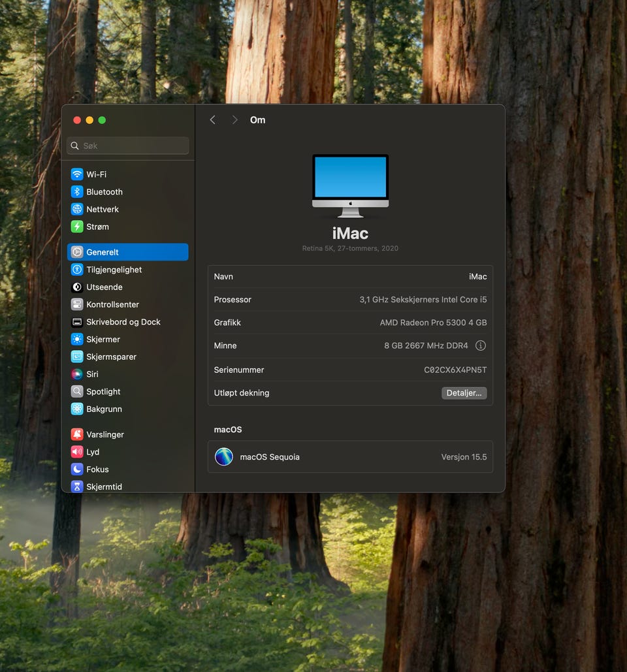
Task: Open the Wi-Fi settings icon
Action: pyautogui.click(x=77, y=174)
